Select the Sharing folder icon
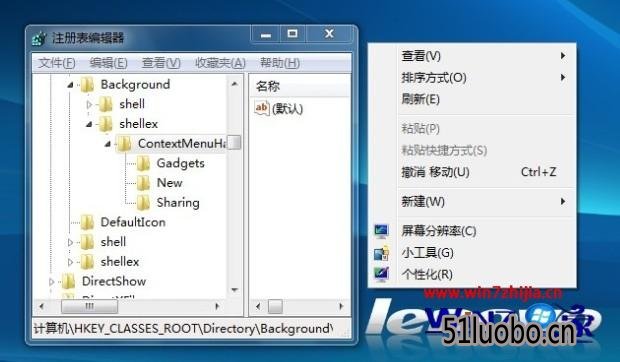 [143, 202]
